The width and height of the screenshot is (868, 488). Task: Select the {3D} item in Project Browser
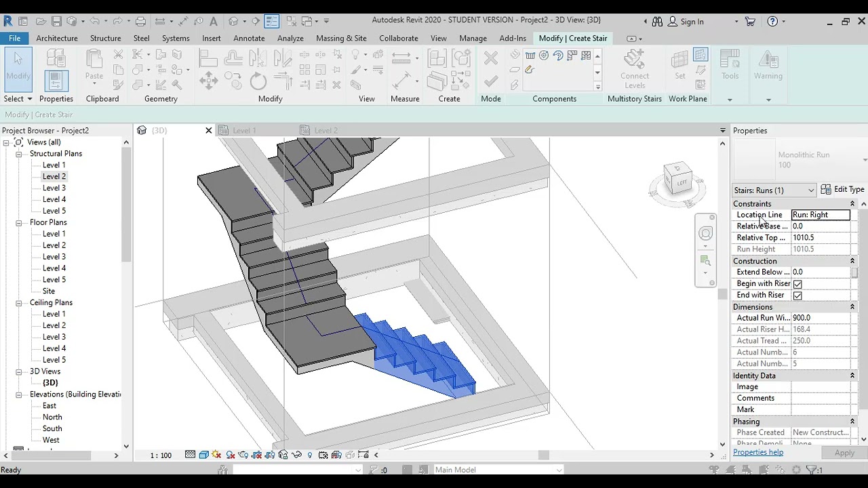click(x=50, y=383)
